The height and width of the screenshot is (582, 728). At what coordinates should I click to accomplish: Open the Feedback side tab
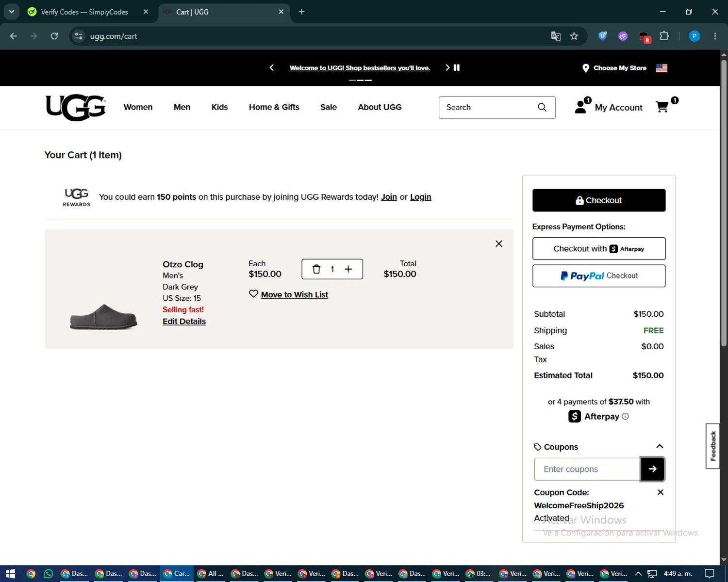pyautogui.click(x=712, y=446)
